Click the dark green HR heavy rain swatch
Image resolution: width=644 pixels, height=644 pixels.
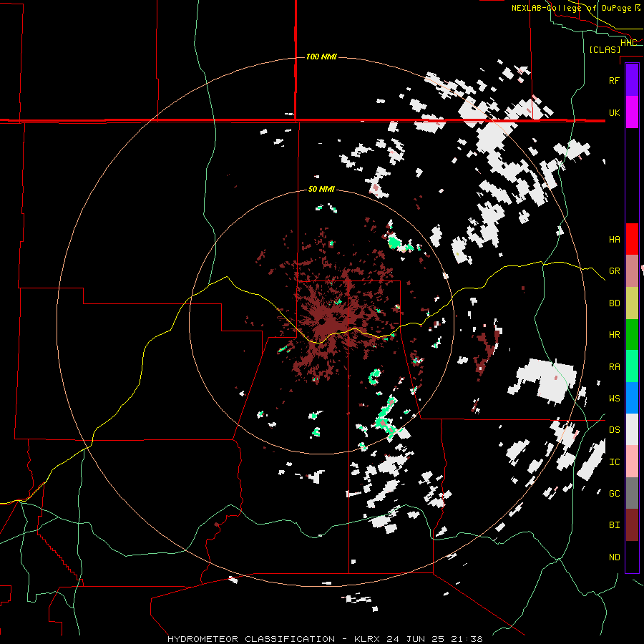[x=632, y=335]
